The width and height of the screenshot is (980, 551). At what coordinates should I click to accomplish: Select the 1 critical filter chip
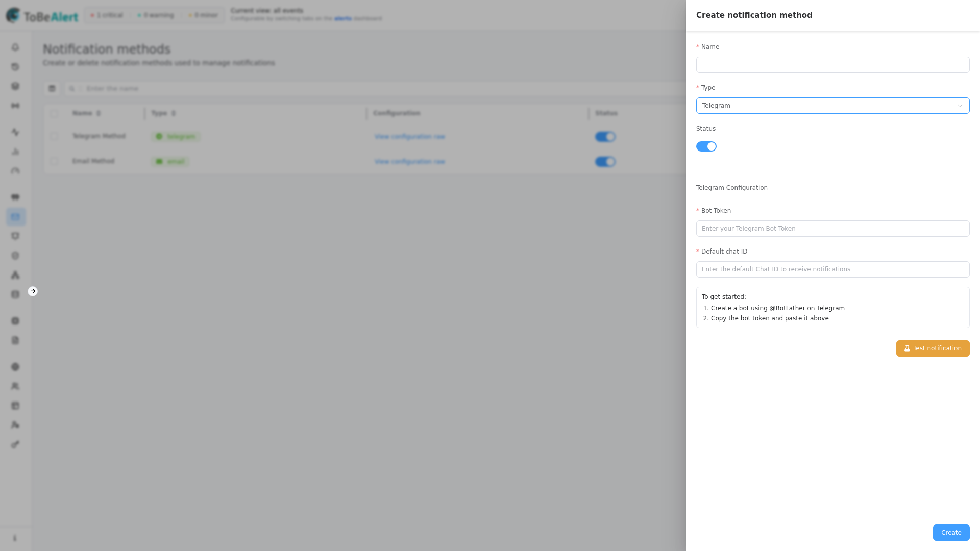[x=107, y=15]
